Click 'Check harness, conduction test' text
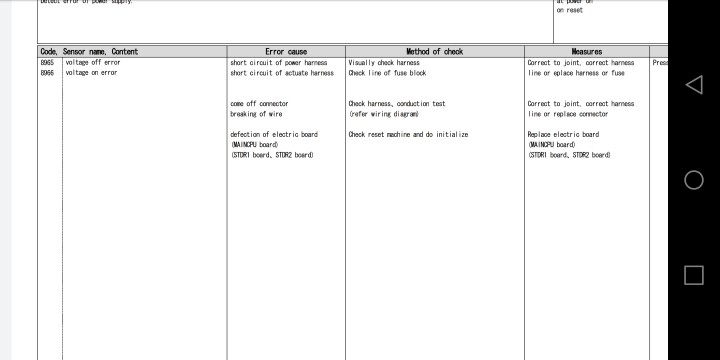The height and width of the screenshot is (360, 720). click(397, 104)
